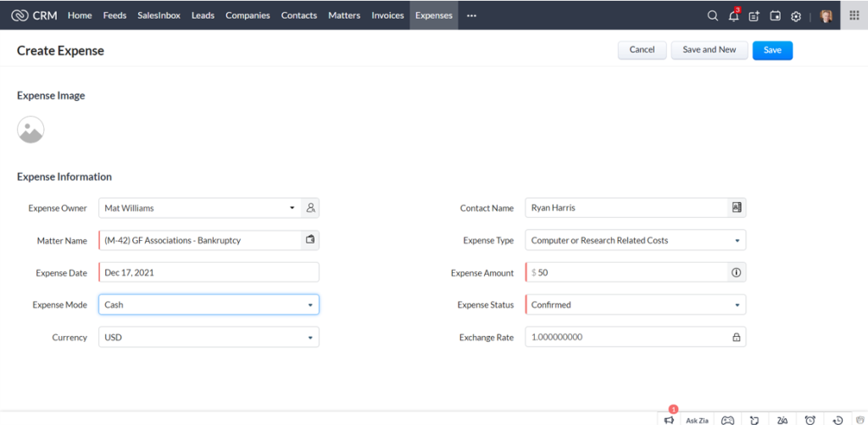This screenshot has width=868, height=425.
Task: Open the settings gear icon
Action: pos(796,15)
